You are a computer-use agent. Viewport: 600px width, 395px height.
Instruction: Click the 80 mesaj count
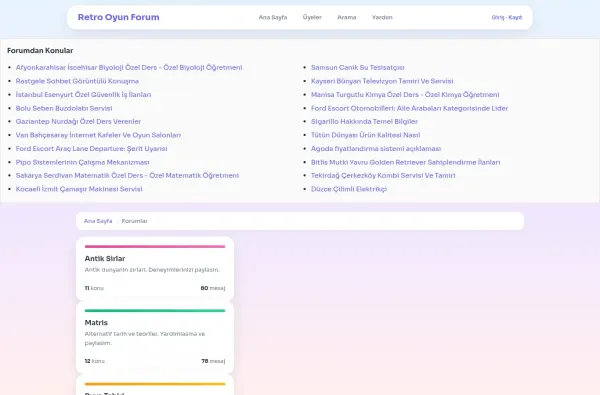(x=213, y=288)
